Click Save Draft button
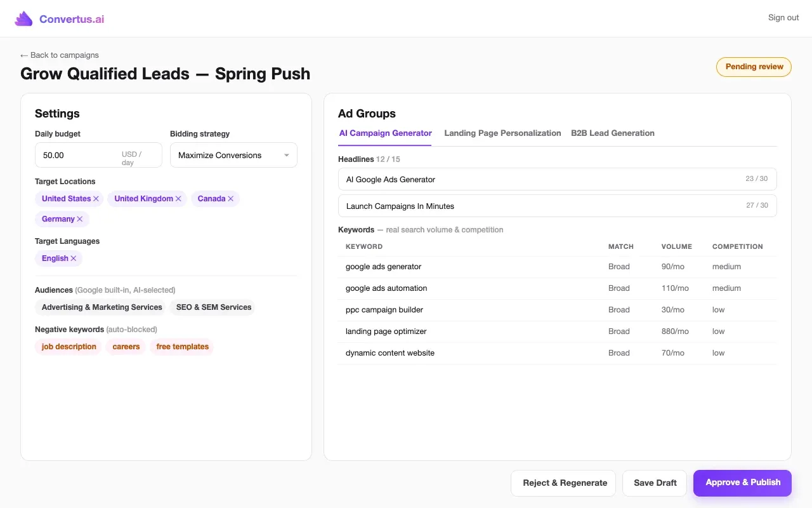 tap(655, 483)
